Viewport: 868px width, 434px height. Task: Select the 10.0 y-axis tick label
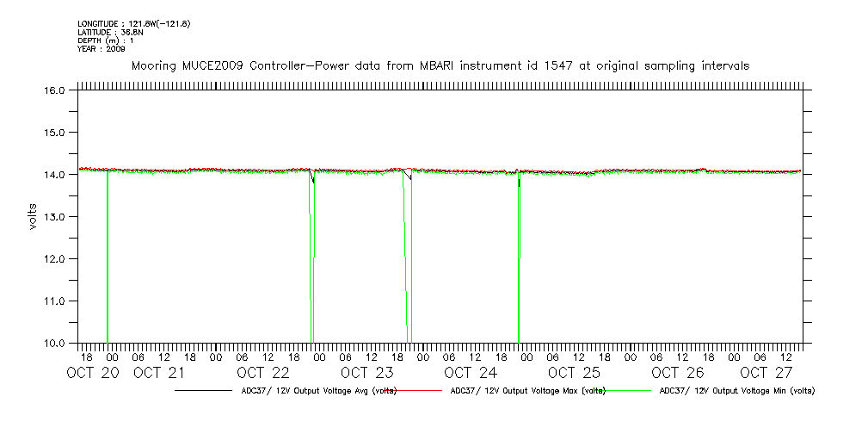tap(55, 344)
